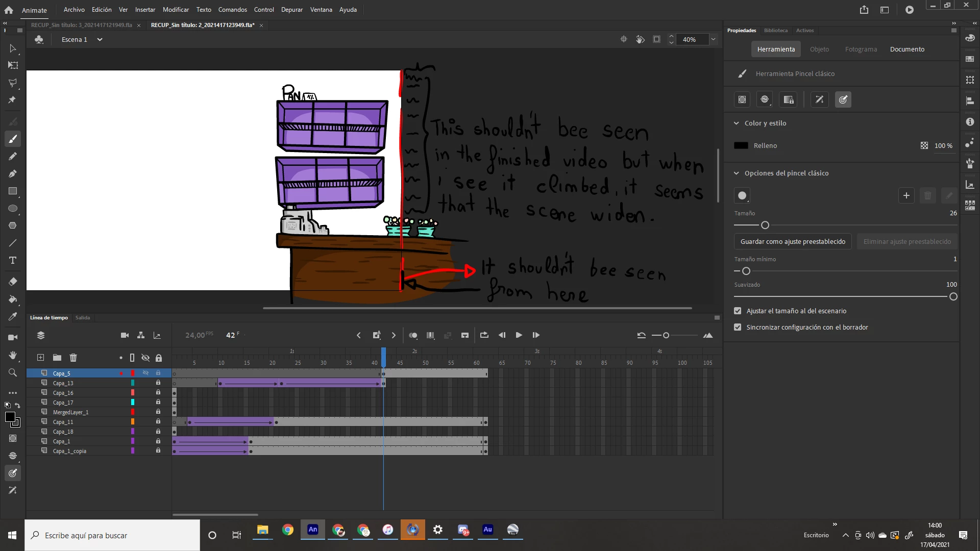The image size is (980, 551).
Task: Toggle onion skin in timeline
Action: pos(413,335)
